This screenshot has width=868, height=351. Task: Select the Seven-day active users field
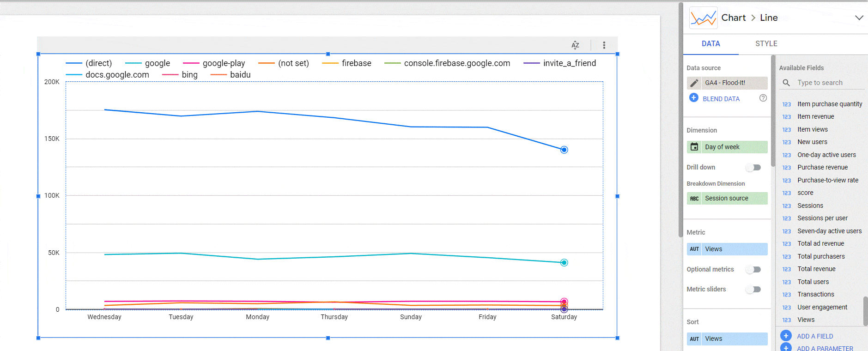[829, 231]
